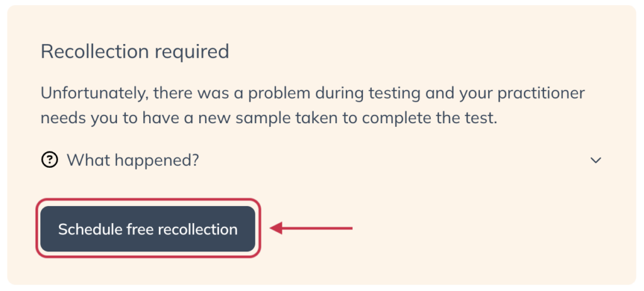
Task: Click the arrowhead tip of the red arrow
Action: point(273,229)
